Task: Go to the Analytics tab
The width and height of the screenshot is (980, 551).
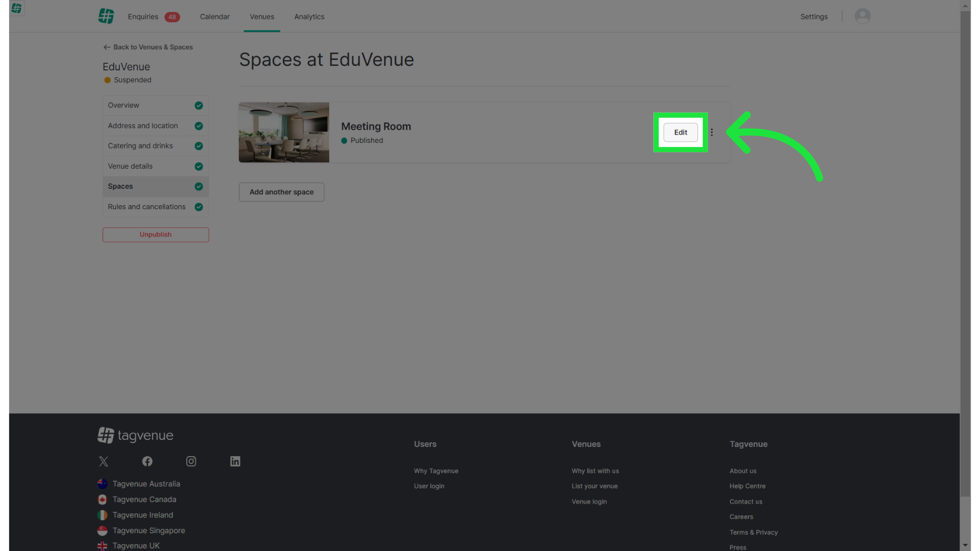Action: click(x=309, y=17)
